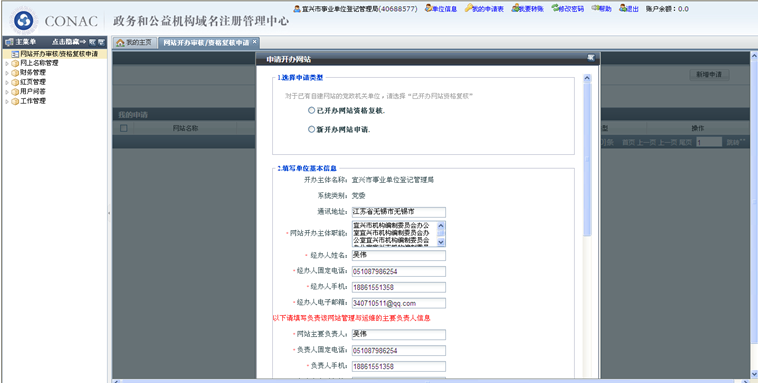
Task: Click the dialog vertical scrollbar thumb
Action: tap(587, 160)
